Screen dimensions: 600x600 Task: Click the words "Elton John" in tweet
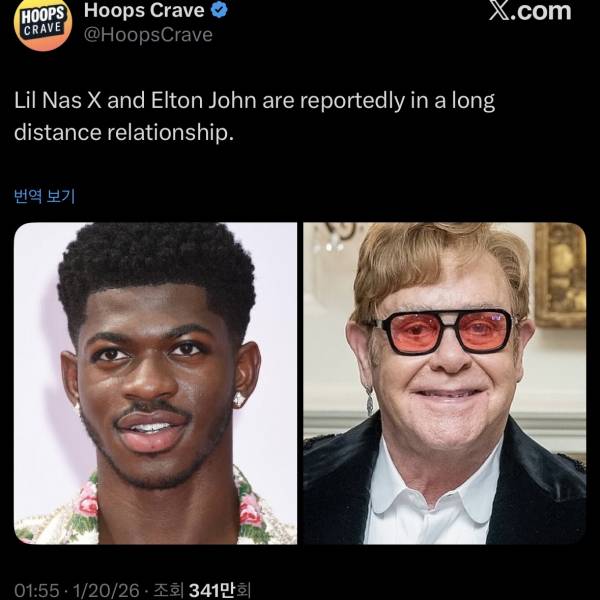[204, 101]
